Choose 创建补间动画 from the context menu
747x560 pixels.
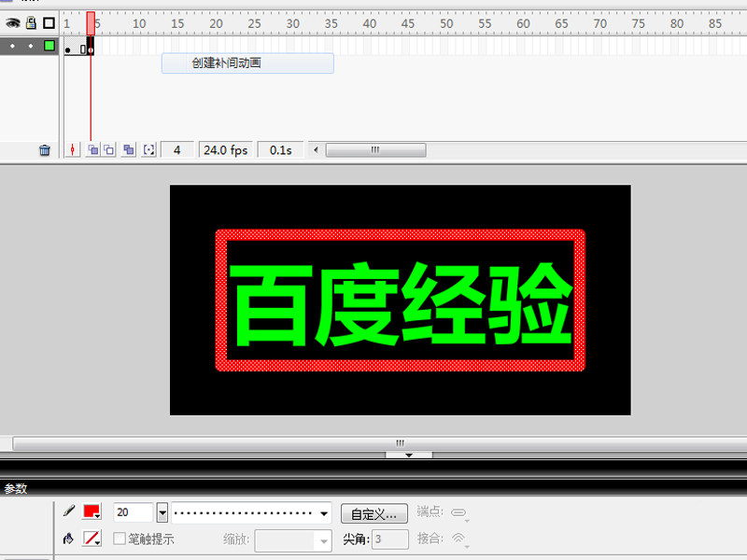pos(247,63)
